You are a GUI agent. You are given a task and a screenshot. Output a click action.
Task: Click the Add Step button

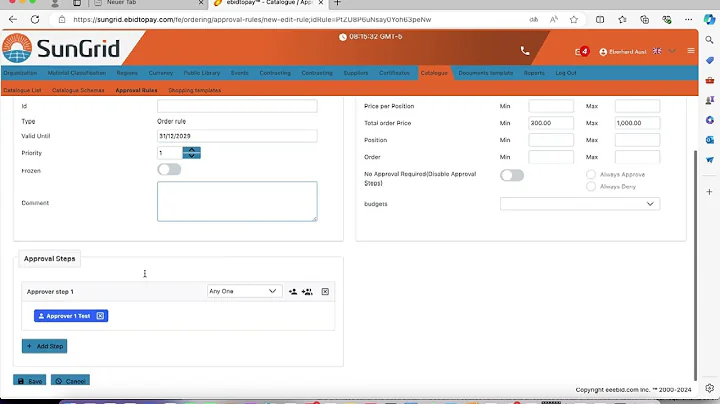(45, 346)
